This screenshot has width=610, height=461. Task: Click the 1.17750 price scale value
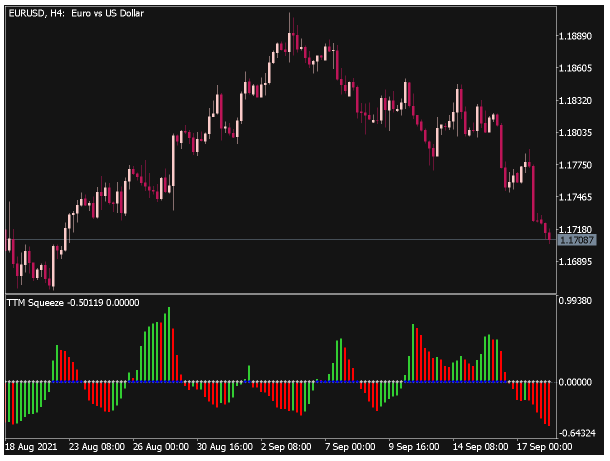(575, 165)
